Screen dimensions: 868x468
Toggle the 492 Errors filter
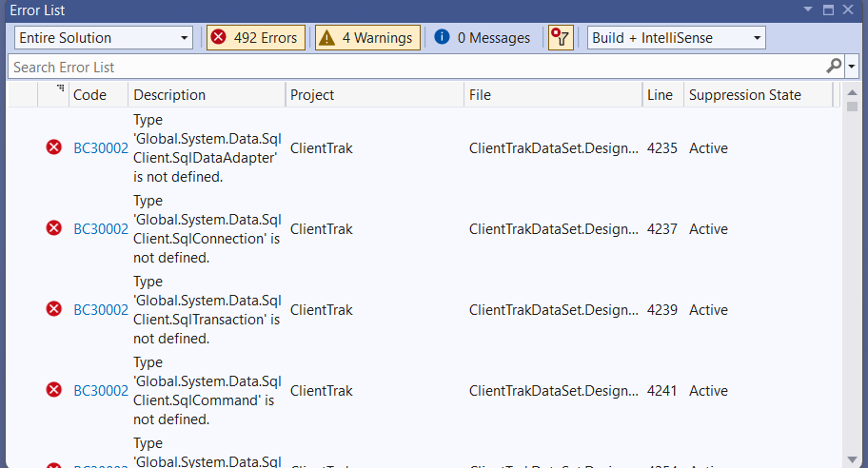click(256, 38)
